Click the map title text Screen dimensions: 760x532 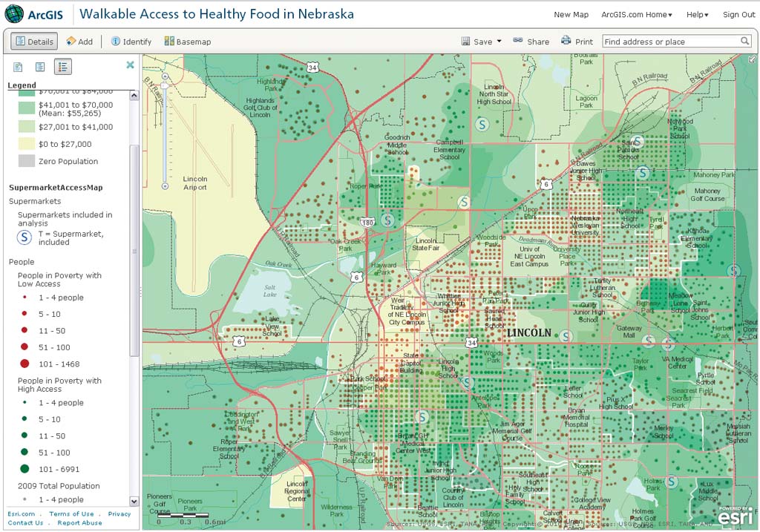coord(217,14)
